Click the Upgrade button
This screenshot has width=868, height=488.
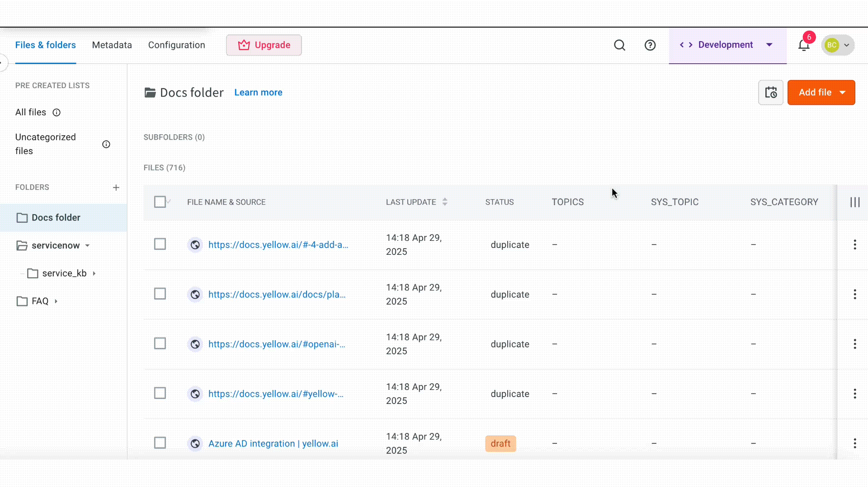[x=264, y=45]
